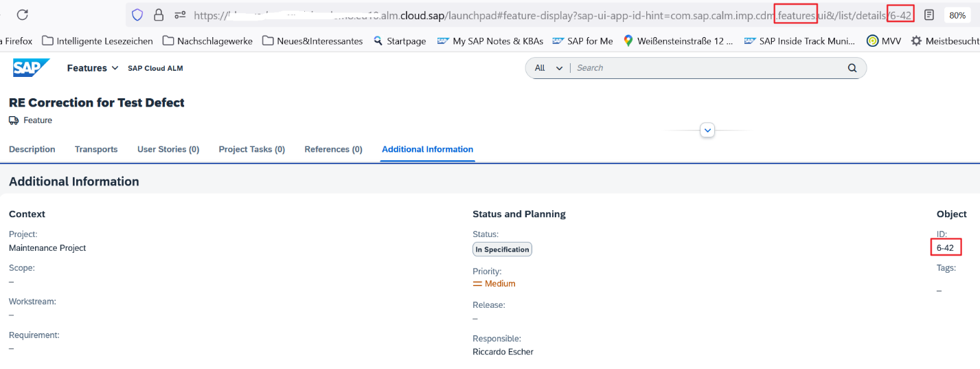Click the search magnifier icon

tap(852, 68)
